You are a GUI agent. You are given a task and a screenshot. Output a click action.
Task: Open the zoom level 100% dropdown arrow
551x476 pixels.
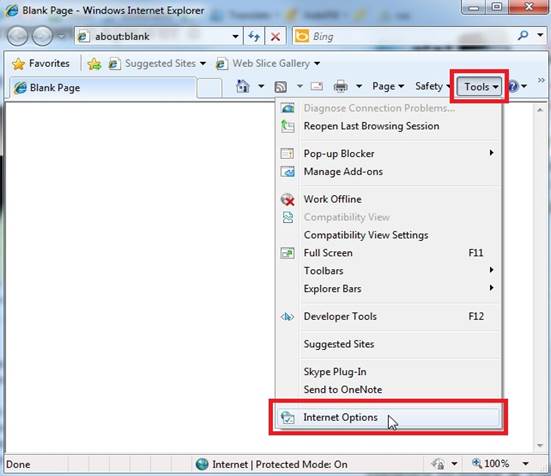525,464
